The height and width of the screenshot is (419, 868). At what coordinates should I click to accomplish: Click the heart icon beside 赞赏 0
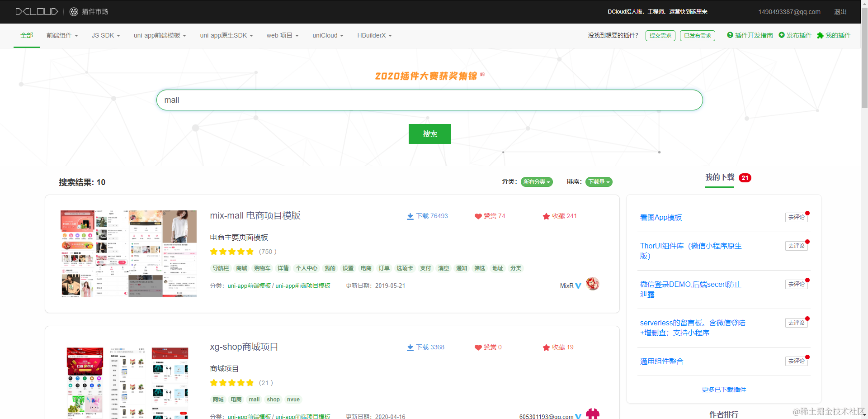478,348
